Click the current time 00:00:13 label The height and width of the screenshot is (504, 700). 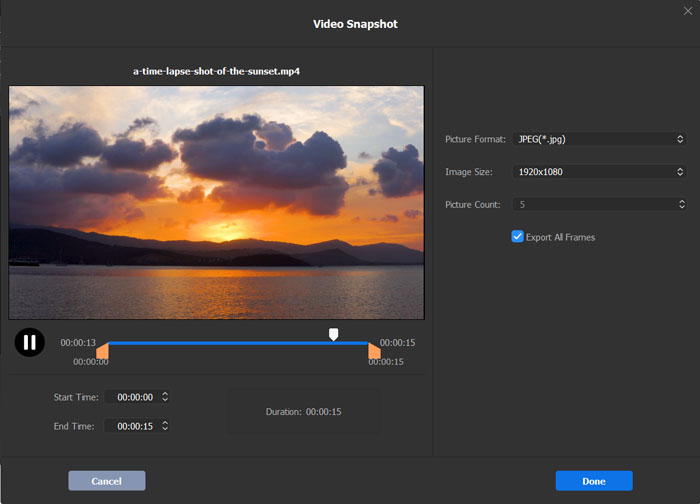click(78, 342)
